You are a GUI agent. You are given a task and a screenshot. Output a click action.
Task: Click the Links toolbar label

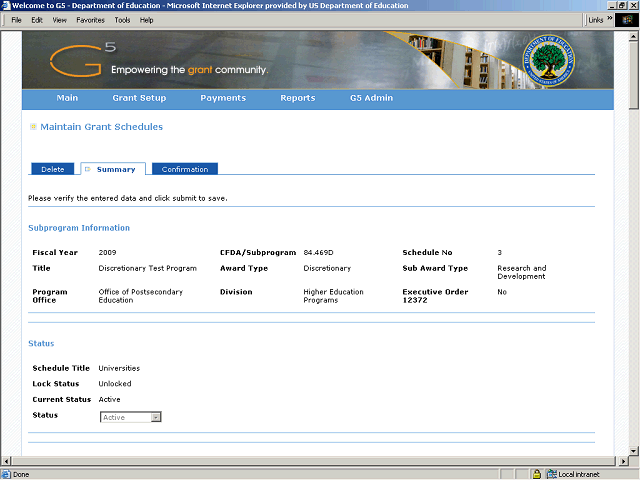coord(596,20)
